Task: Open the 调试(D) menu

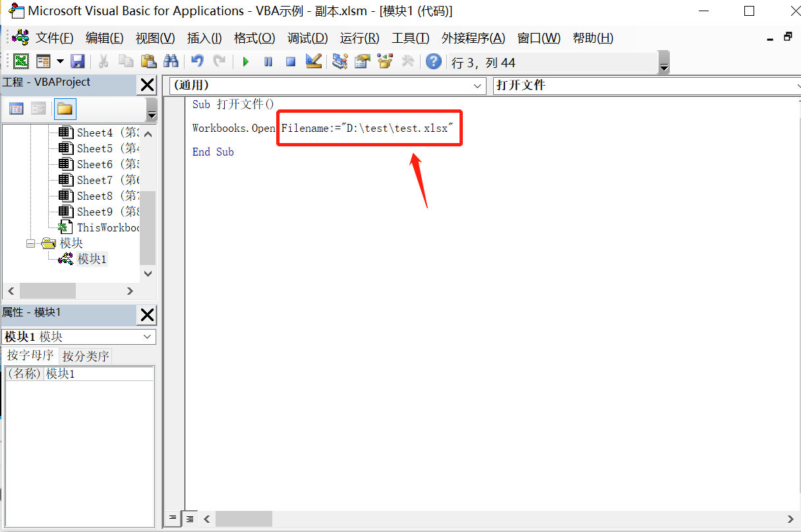Action: pyautogui.click(x=307, y=38)
